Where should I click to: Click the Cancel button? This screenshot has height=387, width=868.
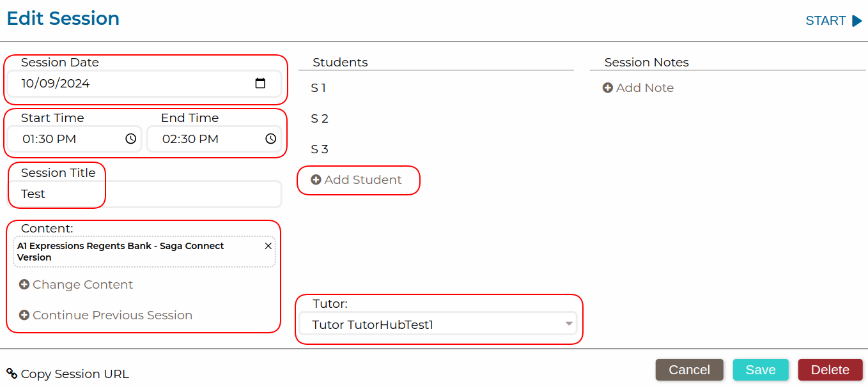tap(689, 370)
